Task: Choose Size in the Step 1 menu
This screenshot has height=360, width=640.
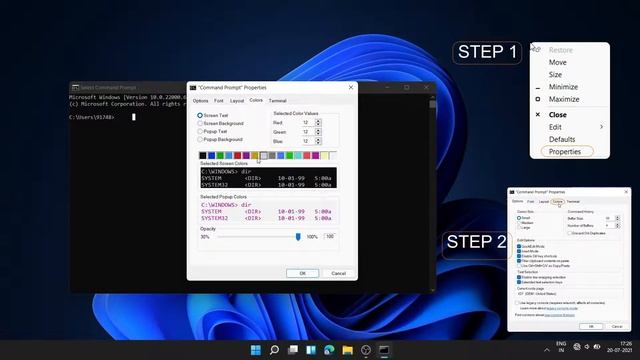Action: coord(555,75)
